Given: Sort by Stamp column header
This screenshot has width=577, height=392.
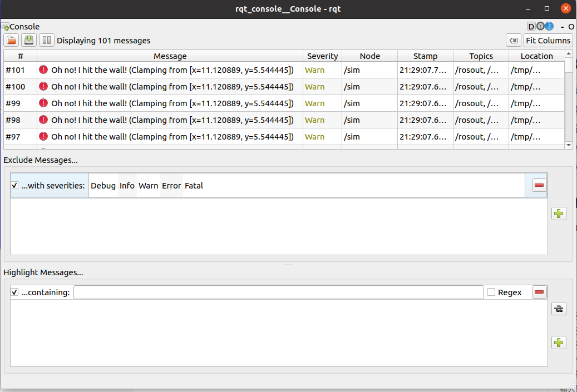Looking at the screenshot, I should (426, 56).
